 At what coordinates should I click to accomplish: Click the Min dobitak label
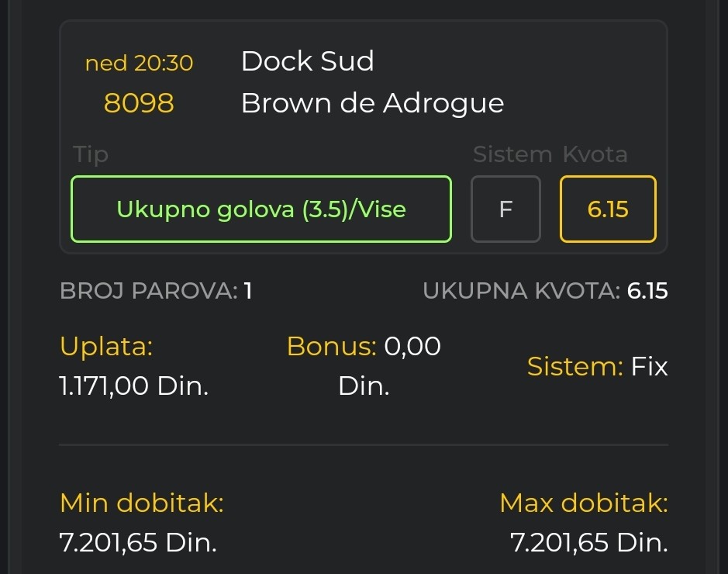click(x=142, y=503)
